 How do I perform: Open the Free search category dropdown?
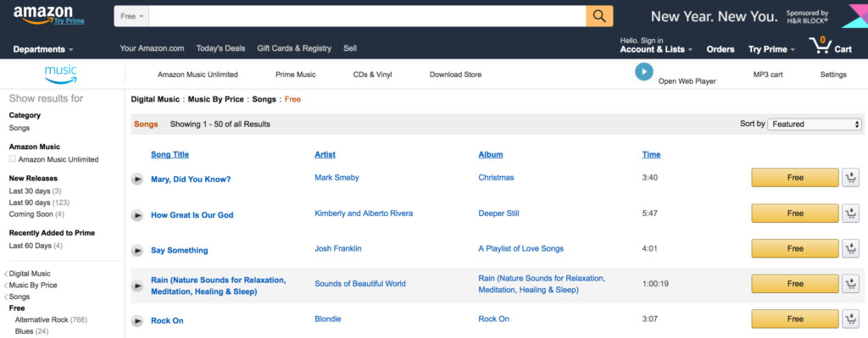131,16
